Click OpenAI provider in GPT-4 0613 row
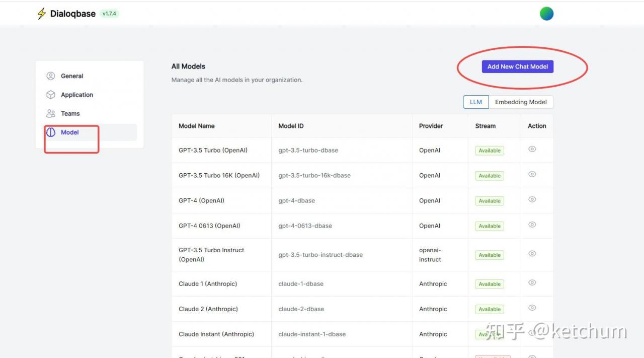Viewport: 644px width, 358px height. point(430,226)
